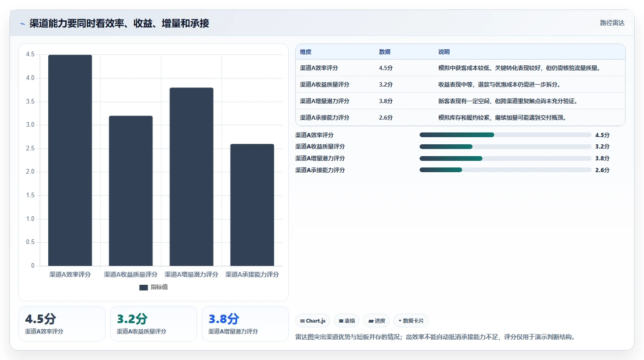
Task: Click the table cell 渠道A效率评分 in the first row
Action: point(319,68)
